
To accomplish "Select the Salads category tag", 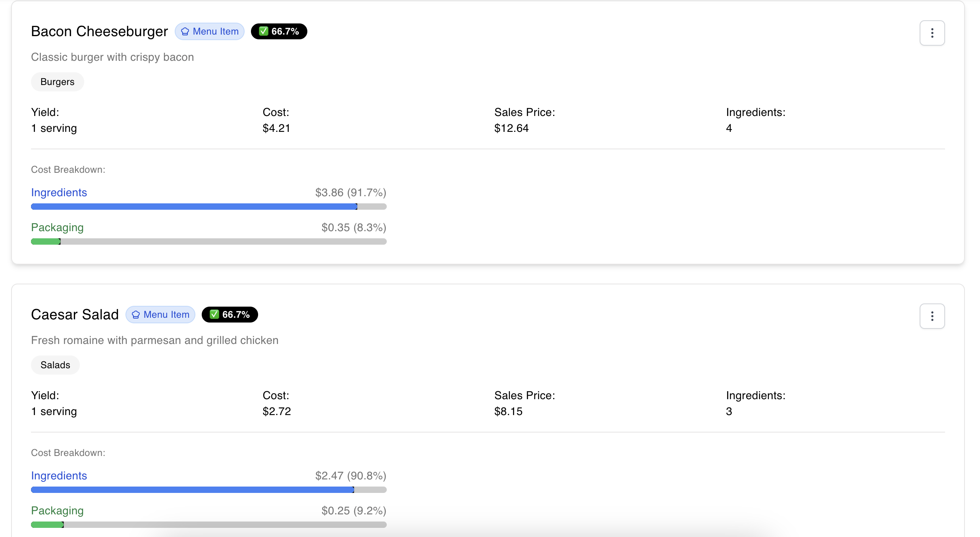I will coord(55,365).
